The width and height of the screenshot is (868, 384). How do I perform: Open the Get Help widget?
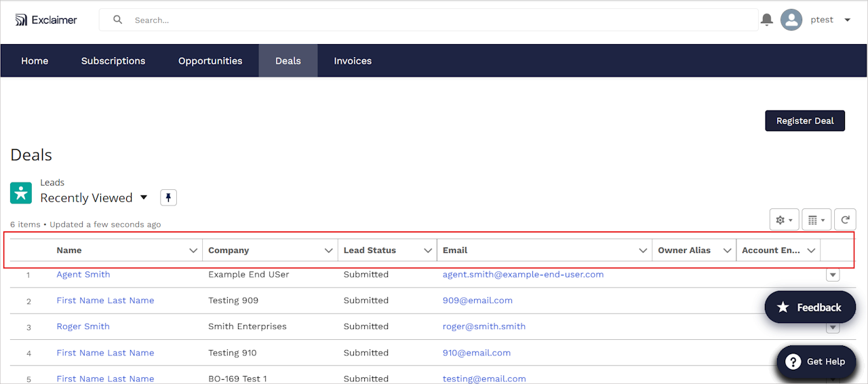pyautogui.click(x=818, y=362)
